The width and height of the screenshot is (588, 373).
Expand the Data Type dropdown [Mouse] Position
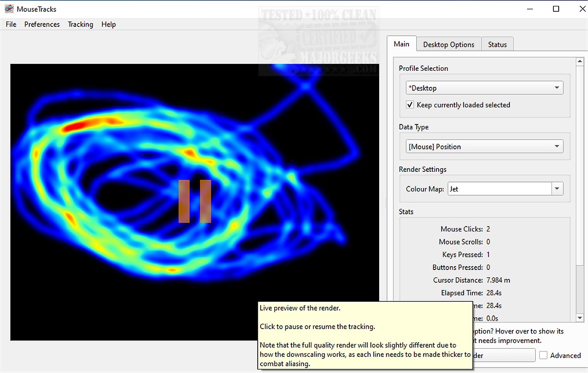[484, 146]
